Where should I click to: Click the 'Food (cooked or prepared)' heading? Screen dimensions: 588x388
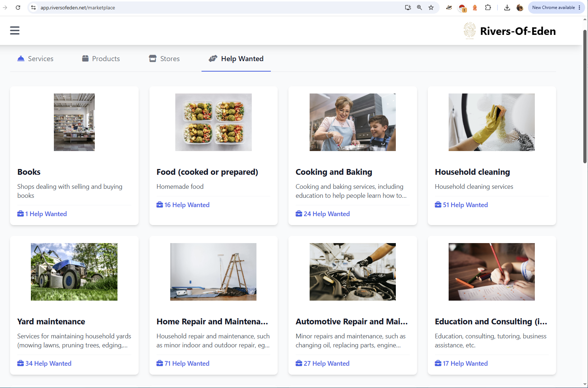coord(207,172)
